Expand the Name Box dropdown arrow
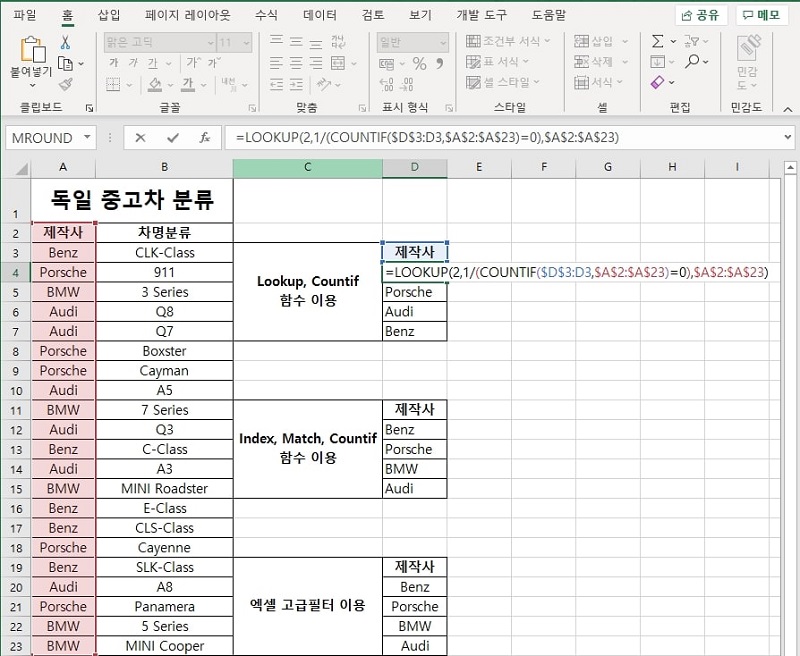This screenshot has width=800, height=656. click(x=87, y=137)
